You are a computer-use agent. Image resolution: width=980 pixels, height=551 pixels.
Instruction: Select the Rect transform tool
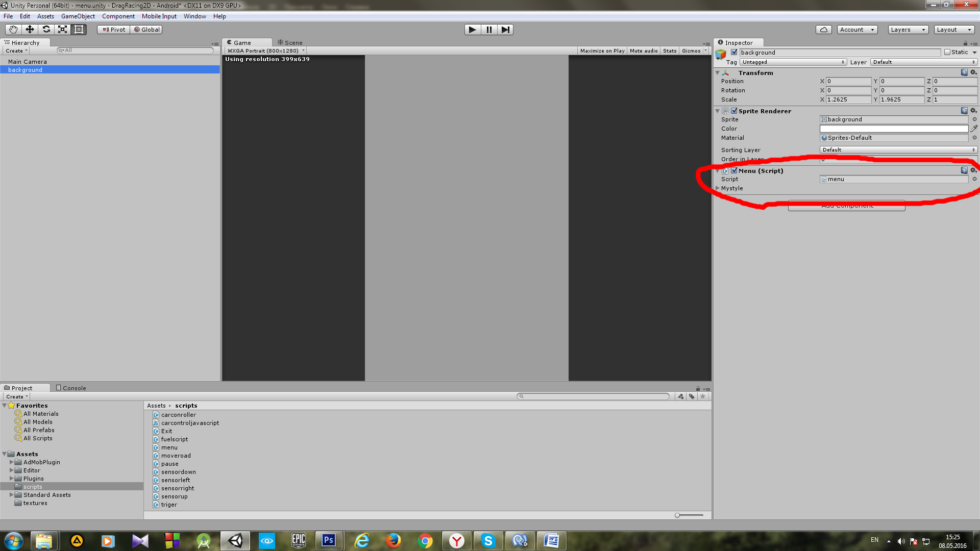(79, 30)
